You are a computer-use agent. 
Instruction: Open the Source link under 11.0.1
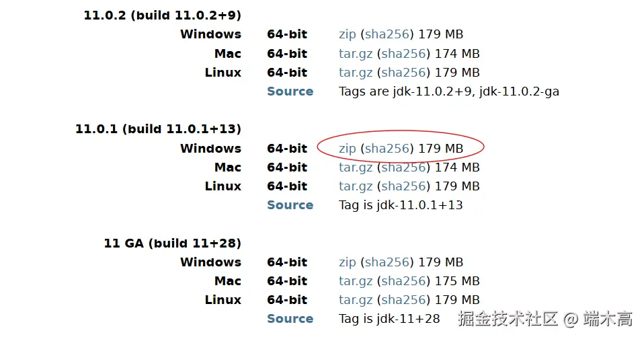290,205
